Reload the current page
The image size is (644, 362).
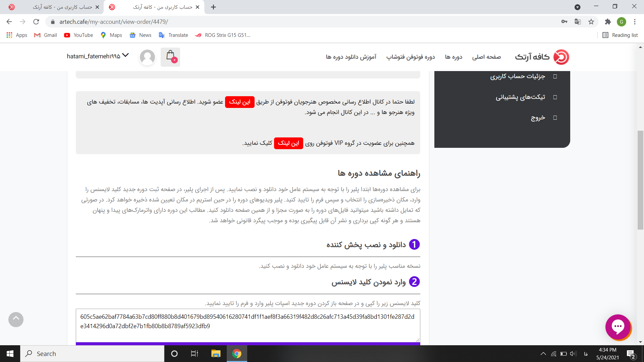36,22
